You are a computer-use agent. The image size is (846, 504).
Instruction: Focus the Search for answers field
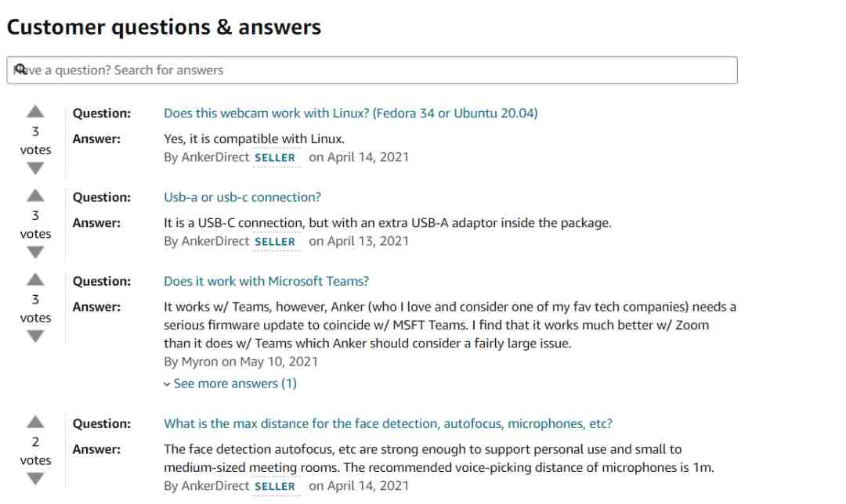(x=372, y=70)
